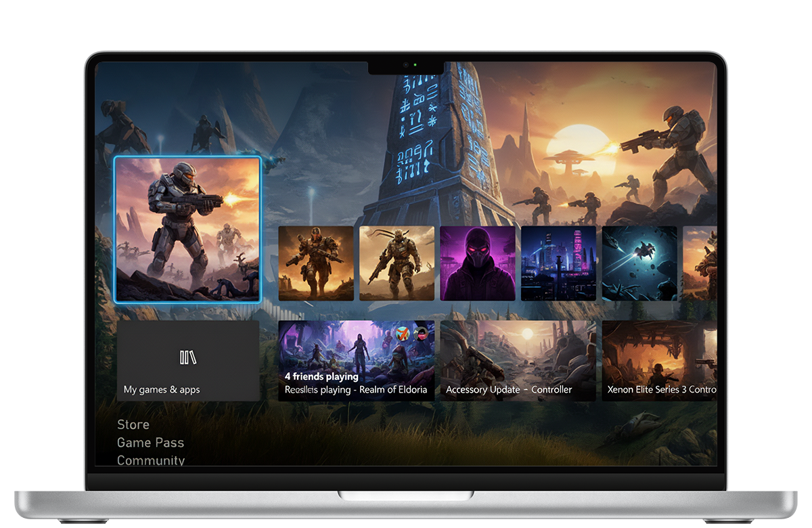Click the dark circular friend avatar badge
Viewport: 812px width, 528px height.
pos(420,334)
